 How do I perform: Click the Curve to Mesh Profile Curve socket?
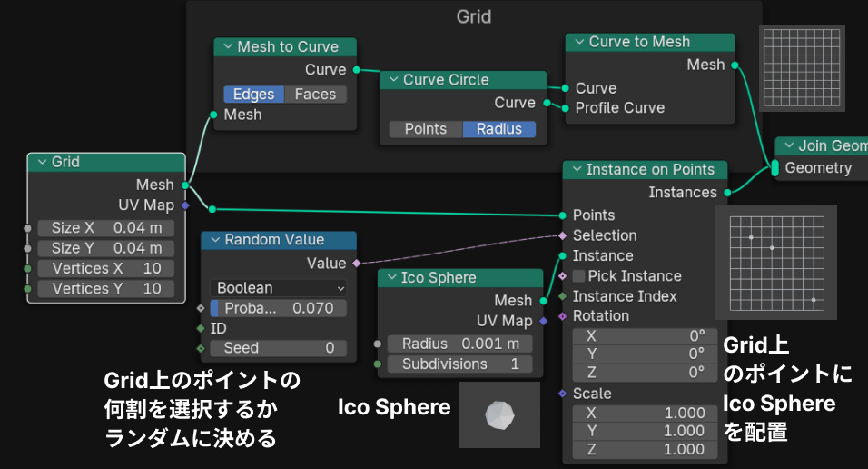[565, 107]
